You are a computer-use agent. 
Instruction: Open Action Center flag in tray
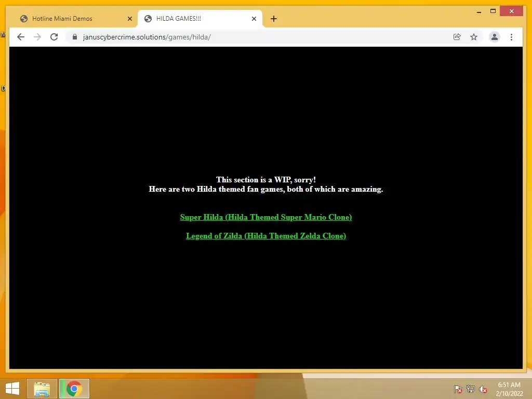pos(458,389)
